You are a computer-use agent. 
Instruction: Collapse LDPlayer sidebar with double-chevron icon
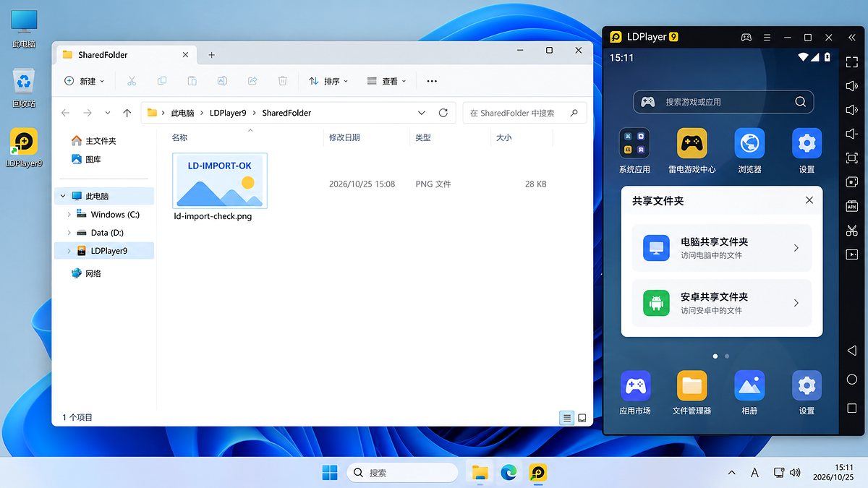[852, 37]
